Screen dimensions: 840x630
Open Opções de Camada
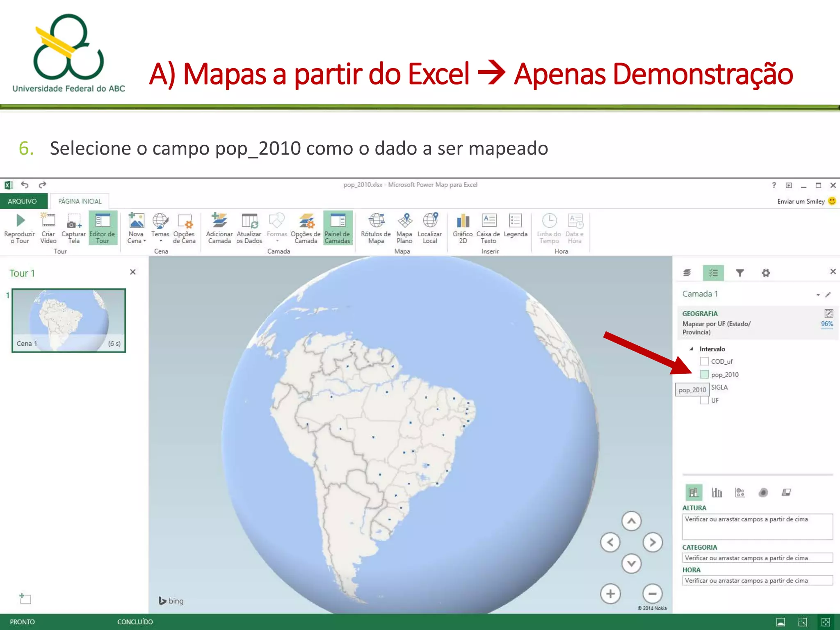pyautogui.click(x=306, y=228)
